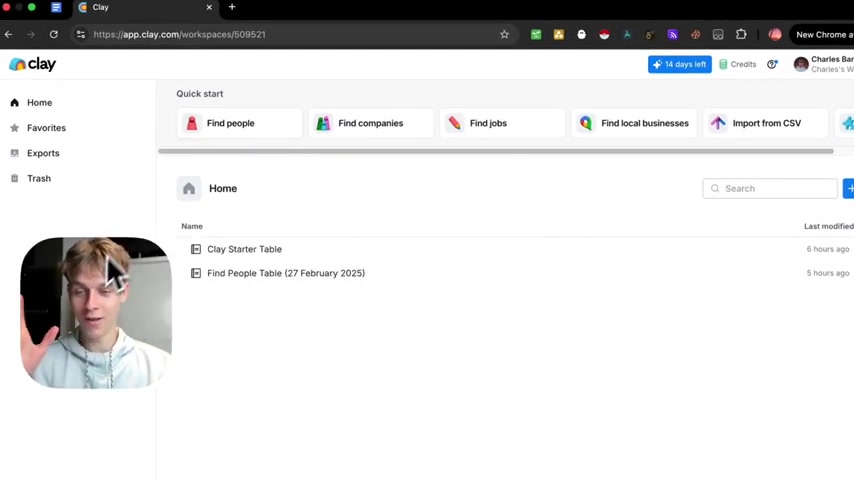
Task: Reload the page with refresh icon
Action: coord(53,34)
